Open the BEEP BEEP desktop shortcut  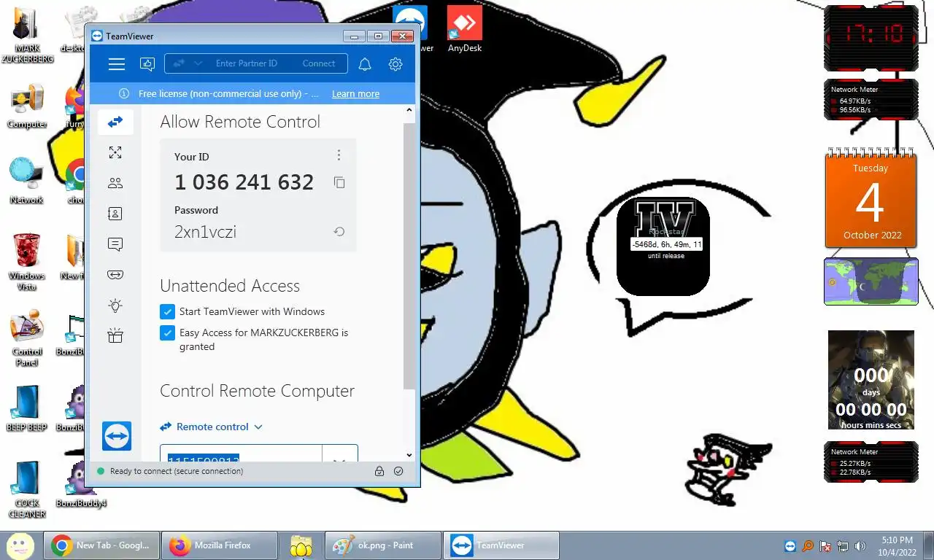tap(27, 408)
